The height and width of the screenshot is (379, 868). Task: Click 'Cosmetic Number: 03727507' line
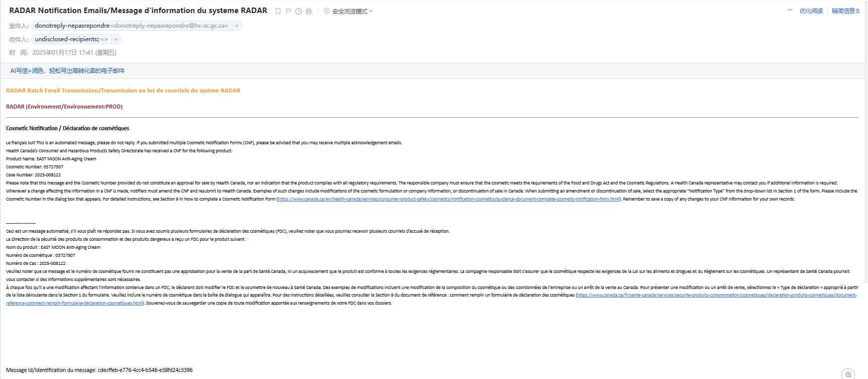[x=35, y=167]
